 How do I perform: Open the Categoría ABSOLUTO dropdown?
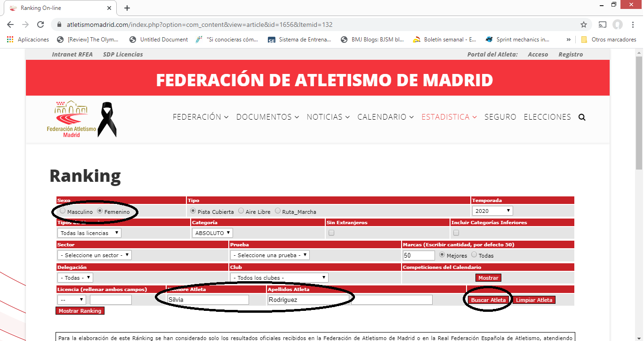(x=212, y=233)
